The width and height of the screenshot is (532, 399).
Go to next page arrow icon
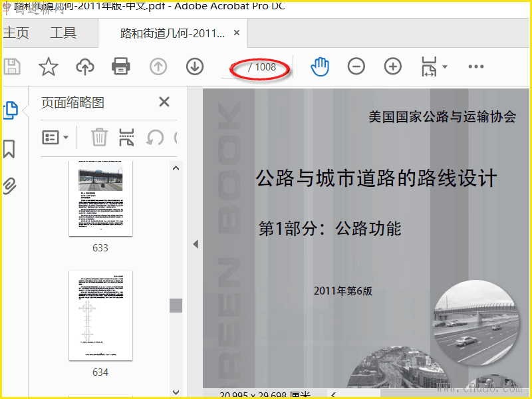195,66
